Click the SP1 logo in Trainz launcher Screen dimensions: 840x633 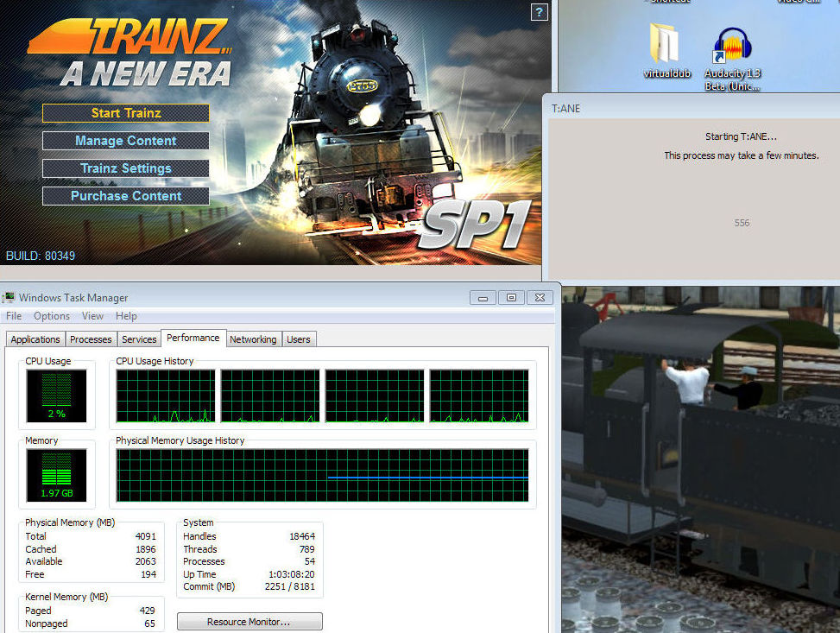coord(475,225)
